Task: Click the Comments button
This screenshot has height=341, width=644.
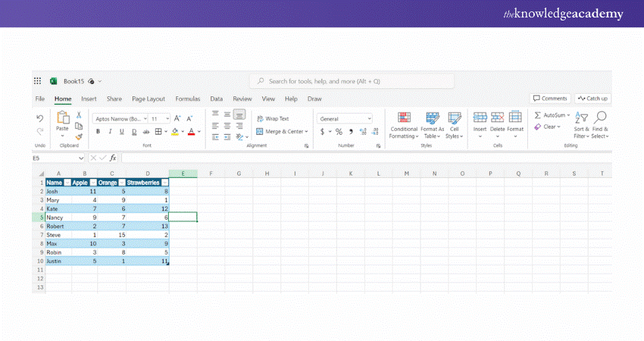Action: [x=550, y=99]
